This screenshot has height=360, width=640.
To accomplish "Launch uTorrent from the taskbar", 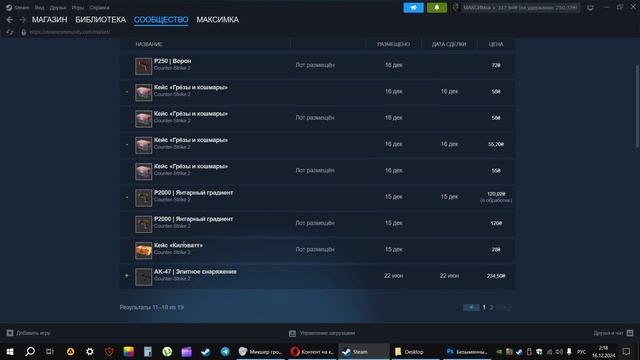I will [x=167, y=351].
